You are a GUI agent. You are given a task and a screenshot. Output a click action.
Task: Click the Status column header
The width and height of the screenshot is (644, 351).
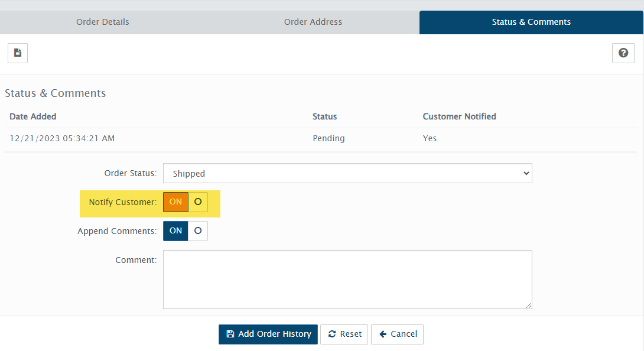[x=324, y=116]
